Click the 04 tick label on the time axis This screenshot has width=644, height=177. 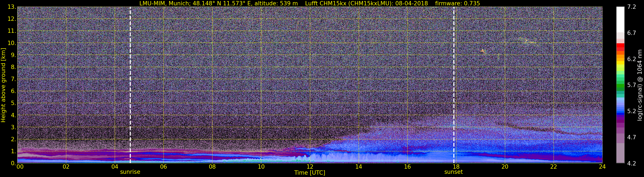115,167
